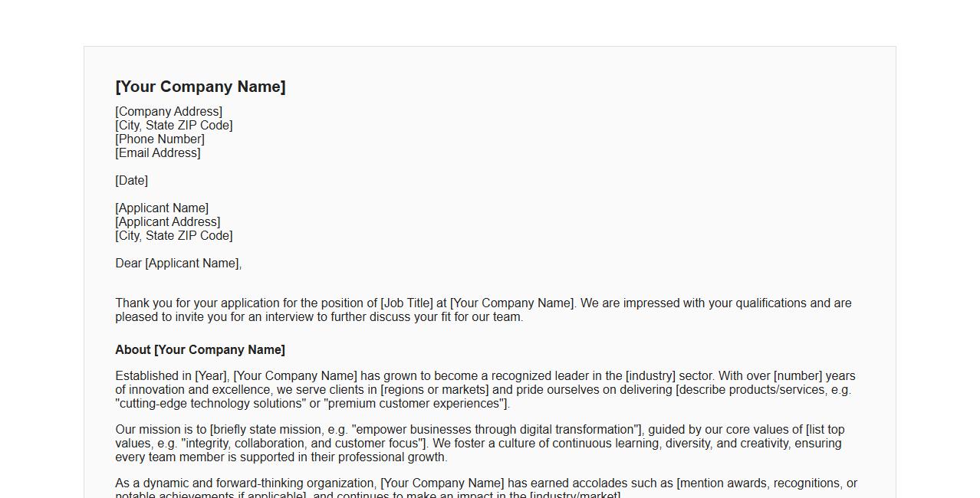Screen dimensions: 980x498
Task: Click the "[Date]" placeholder line
Action: [132, 181]
